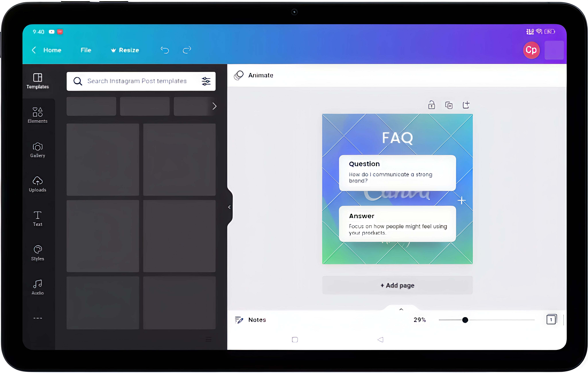This screenshot has width=588, height=373.
Task: Open the Elements sidebar tab
Action: pyautogui.click(x=38, y=115)
